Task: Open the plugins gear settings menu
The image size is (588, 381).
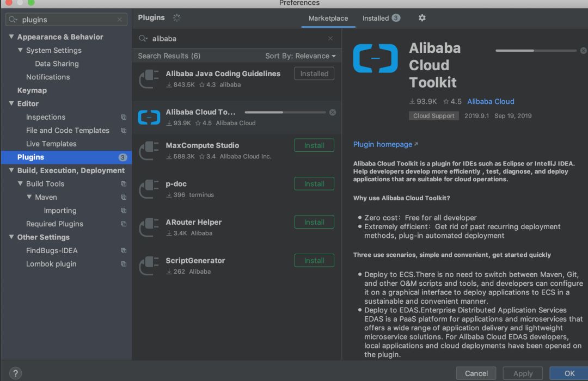Action: click(x=422, y=18)
